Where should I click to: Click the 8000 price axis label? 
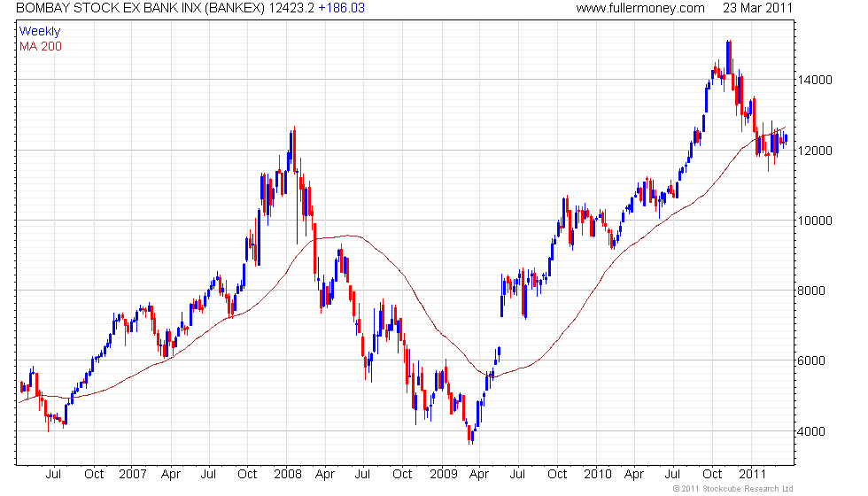(x=811, y=291)
